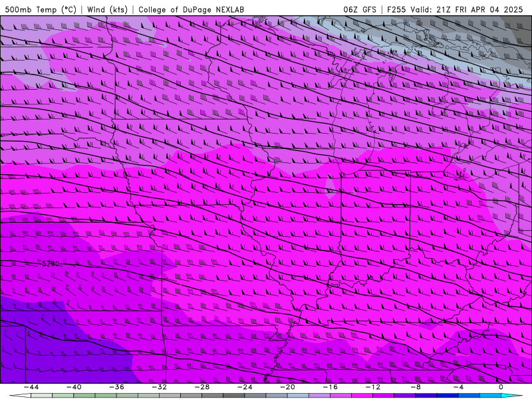Click the 5790 height contour label

point(51,263)
